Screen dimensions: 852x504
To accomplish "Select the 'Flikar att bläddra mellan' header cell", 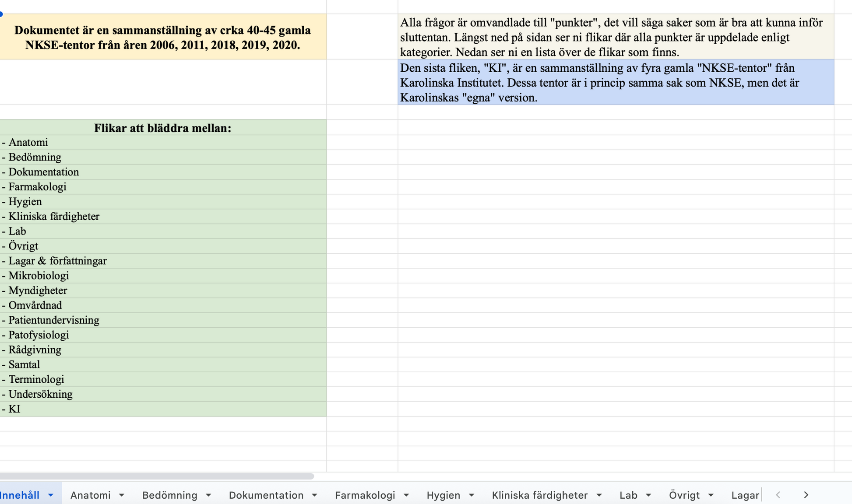I will [x=162, y=128].
